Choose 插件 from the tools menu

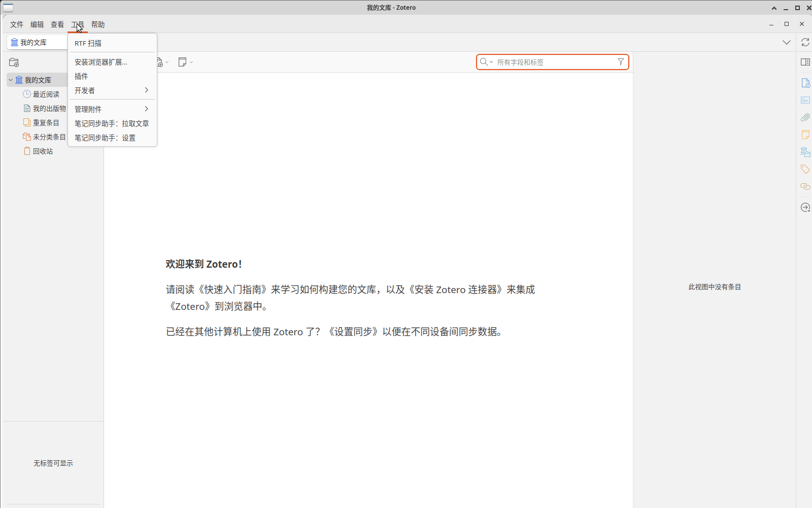click(112, 76)
